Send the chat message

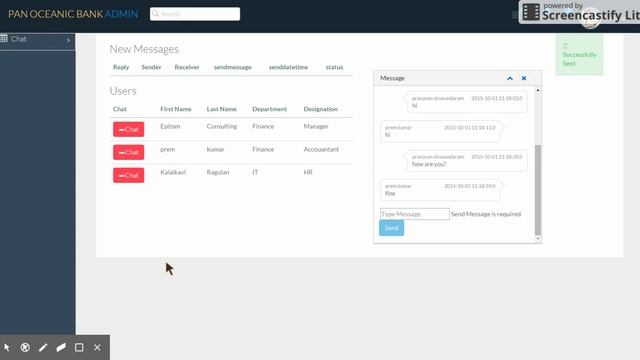(x=391, y=228)
